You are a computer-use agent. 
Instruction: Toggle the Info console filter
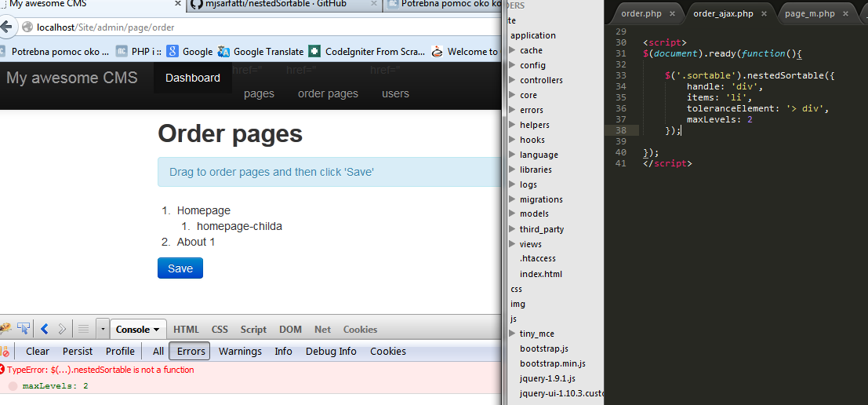click(x=283, y=352)
